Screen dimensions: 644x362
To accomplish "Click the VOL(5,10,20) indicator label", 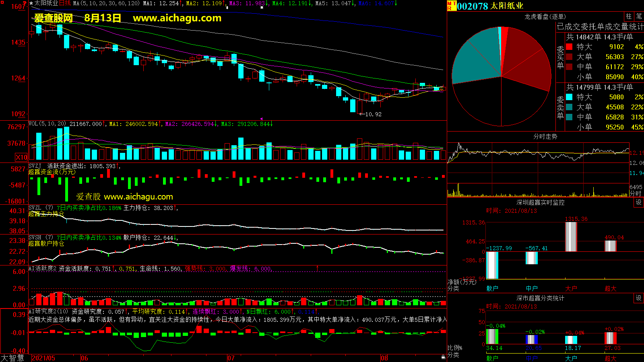I will point(47,124).
